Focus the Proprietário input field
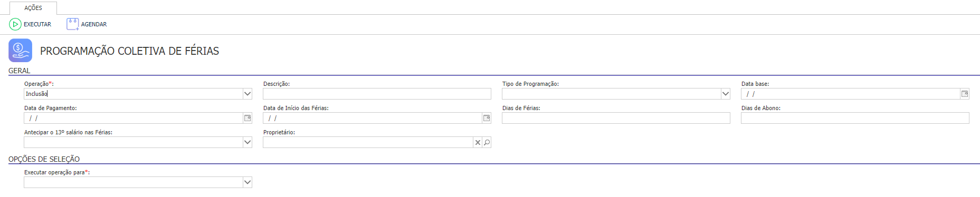 click(x=368, y=142)
